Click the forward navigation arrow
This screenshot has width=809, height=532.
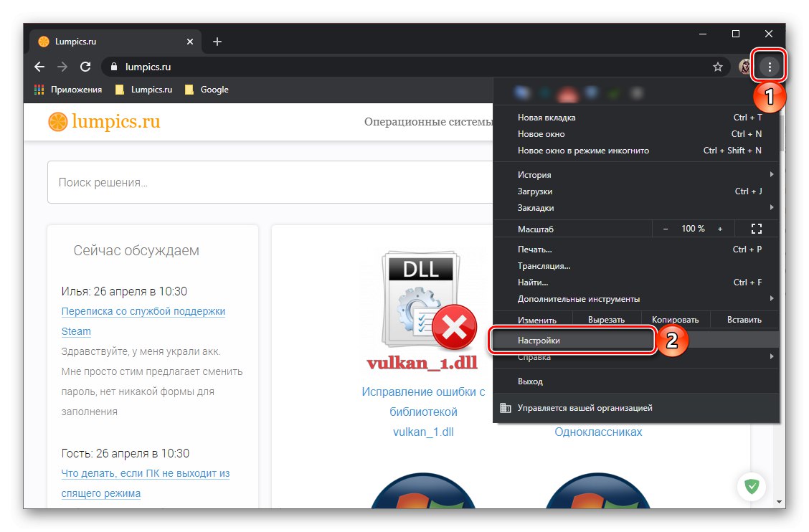[x=62, y=67]
